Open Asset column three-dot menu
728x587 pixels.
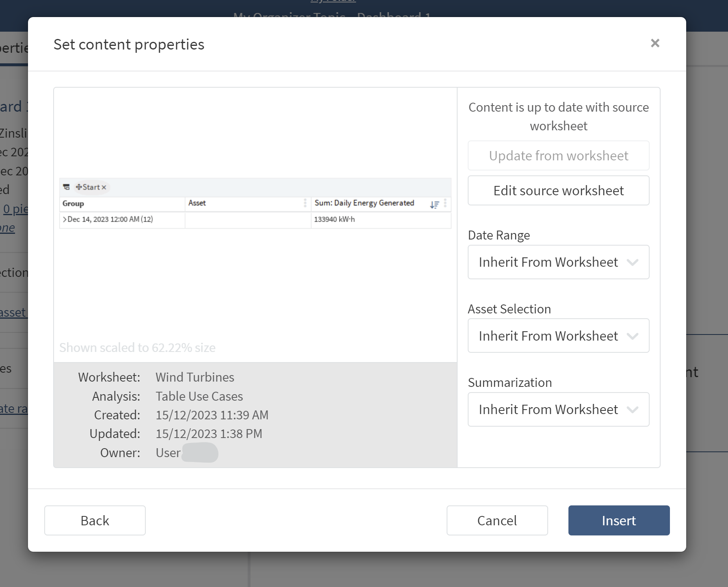pos(305,203)
